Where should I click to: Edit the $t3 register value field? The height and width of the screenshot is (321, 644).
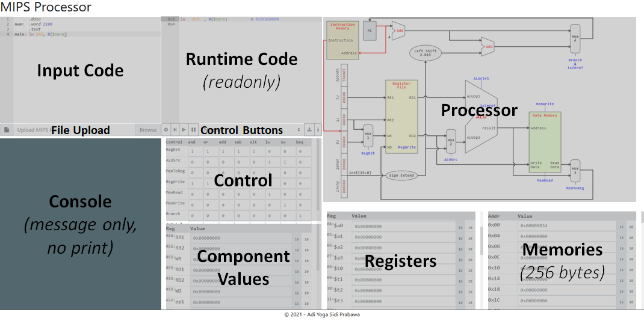click(x=404, y=301)
